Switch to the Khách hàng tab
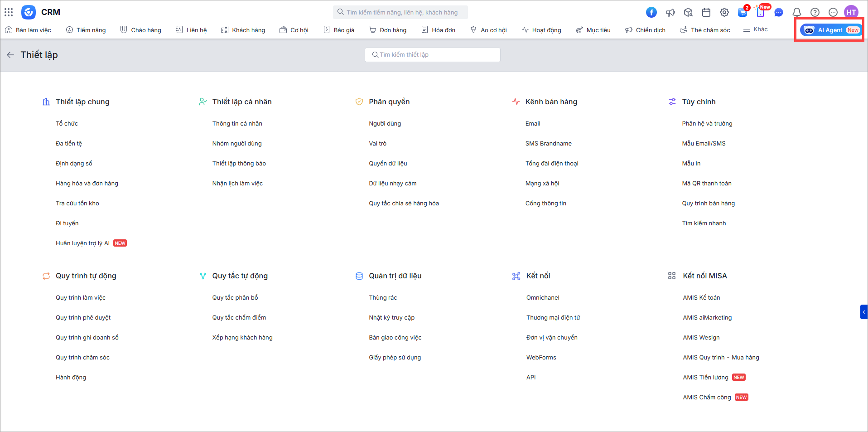 click(x=243, y=30)
